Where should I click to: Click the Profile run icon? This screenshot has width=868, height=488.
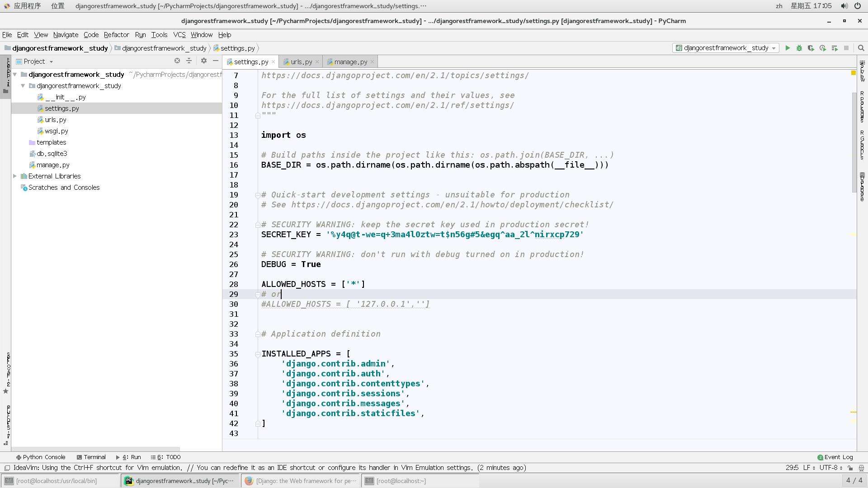click(x=823, y=48)
